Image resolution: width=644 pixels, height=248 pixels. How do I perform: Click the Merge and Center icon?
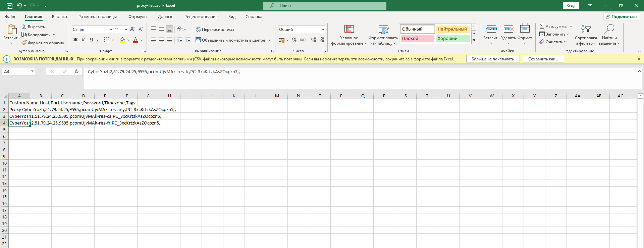coord(198,40)
